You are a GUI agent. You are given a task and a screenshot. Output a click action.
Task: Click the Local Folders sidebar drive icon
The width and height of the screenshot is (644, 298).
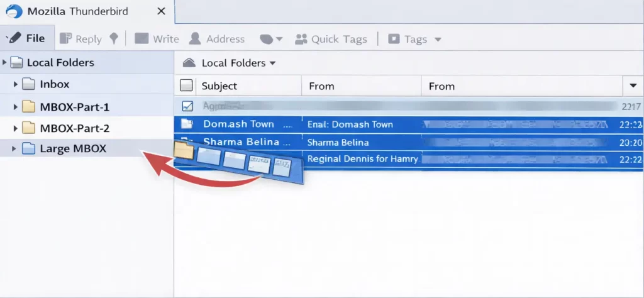[x=16, y=63]
